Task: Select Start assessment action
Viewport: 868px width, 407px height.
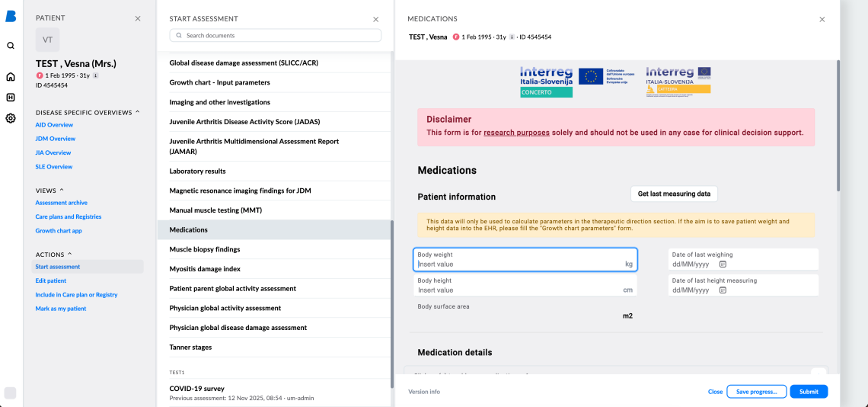Action: pyautogui.click(x=88, y=267)
